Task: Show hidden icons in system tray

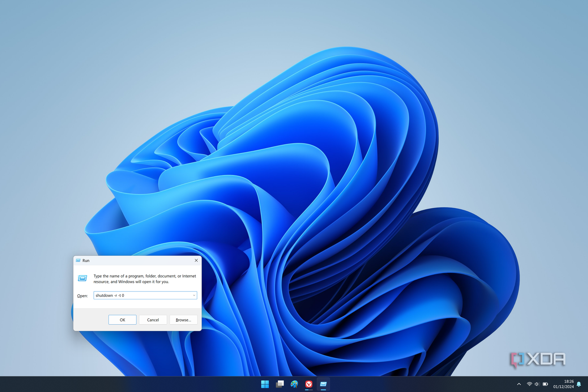Action: pos(519,384)
